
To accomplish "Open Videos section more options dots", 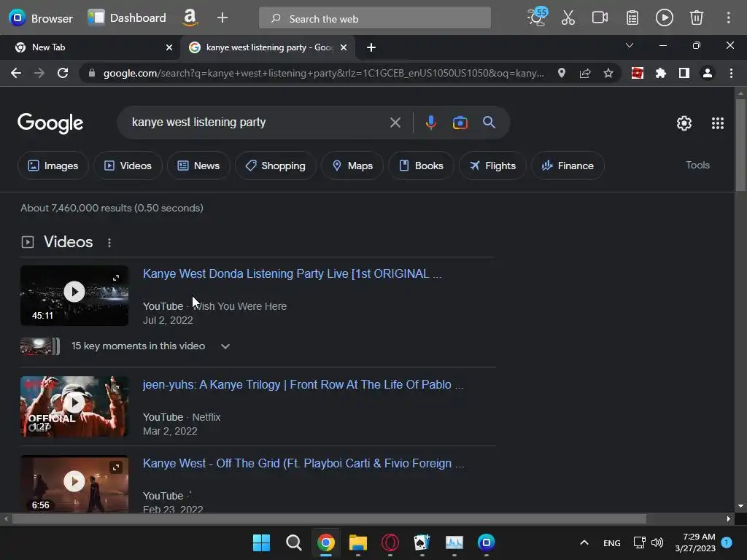I will coord(109,243).
